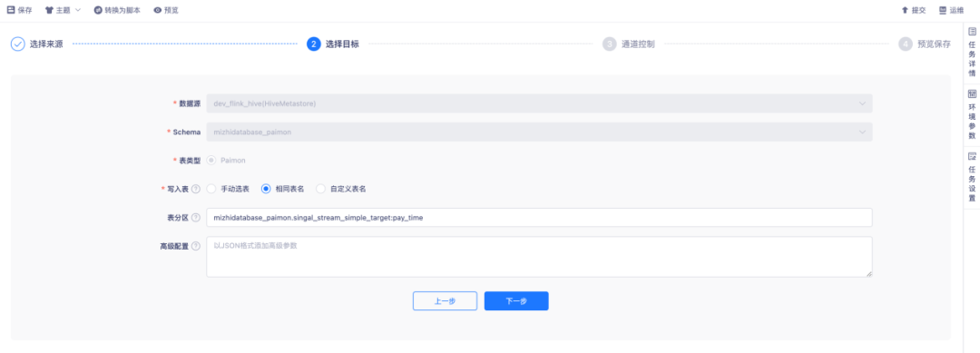Click the operations (运维) icon
Viewport: 980px width, 353px height.
tap(943, 10)
